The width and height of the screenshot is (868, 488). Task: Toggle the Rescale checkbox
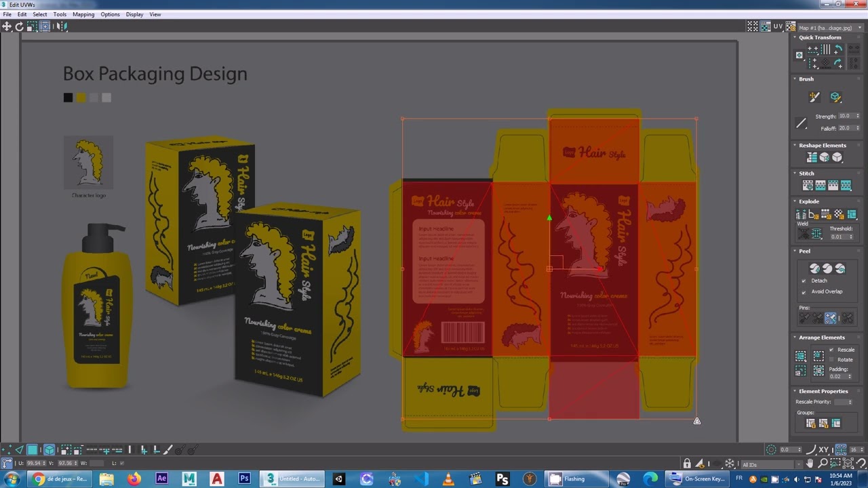[831, 350]
